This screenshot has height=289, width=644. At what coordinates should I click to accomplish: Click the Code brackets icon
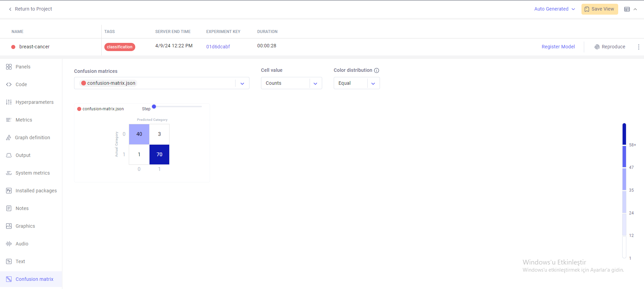pos(9,84)
